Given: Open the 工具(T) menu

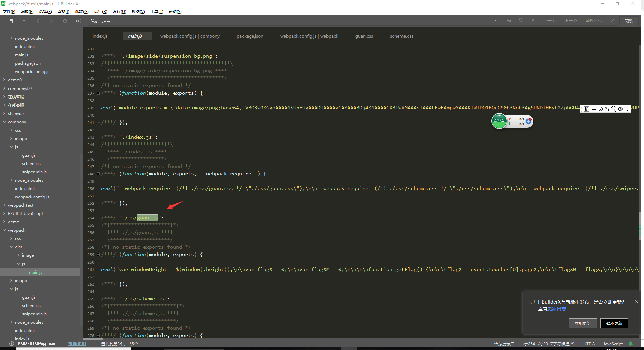Looking at the screenshot, I should click(x=157, y=12).
